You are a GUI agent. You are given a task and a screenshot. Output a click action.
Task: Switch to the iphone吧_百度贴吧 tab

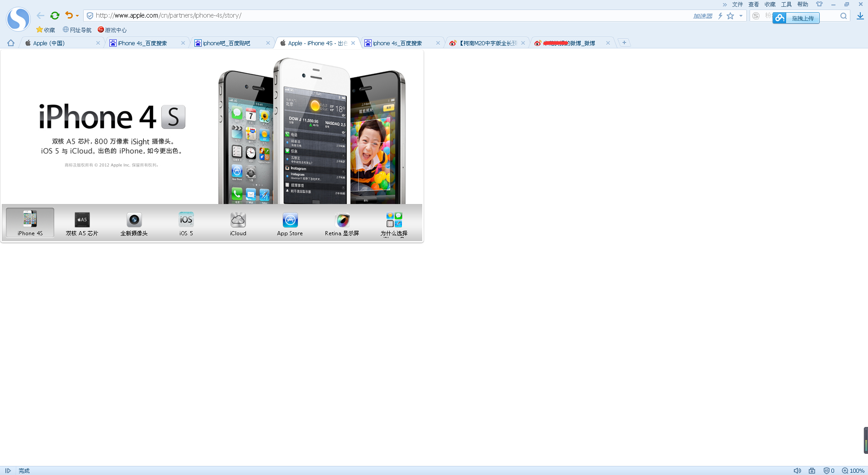point(226,43)
